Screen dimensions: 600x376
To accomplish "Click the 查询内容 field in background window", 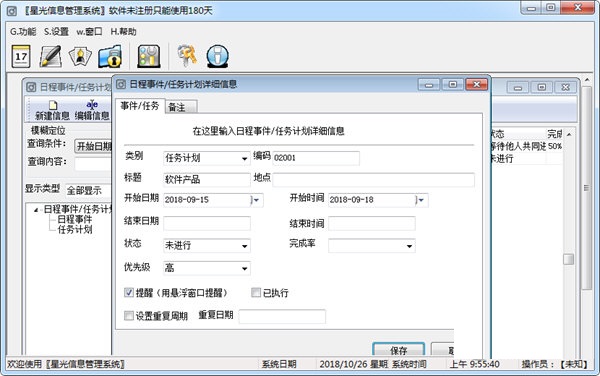I will pos(93,164).
